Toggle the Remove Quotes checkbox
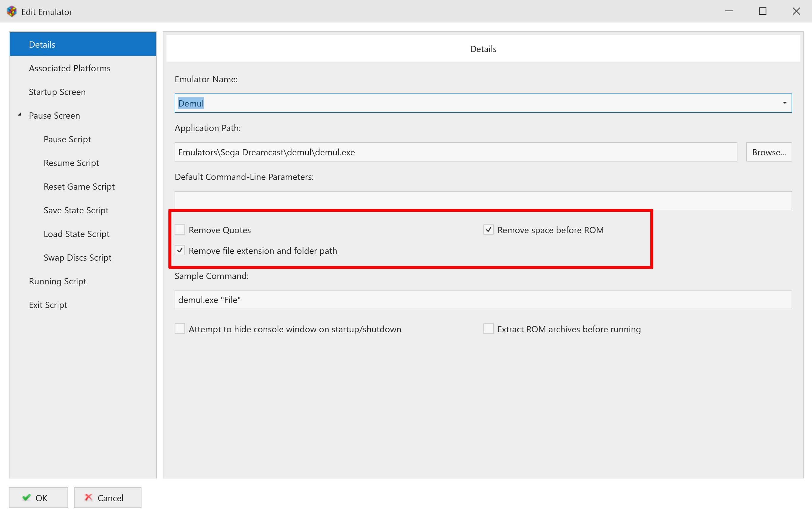 point(180,230)
